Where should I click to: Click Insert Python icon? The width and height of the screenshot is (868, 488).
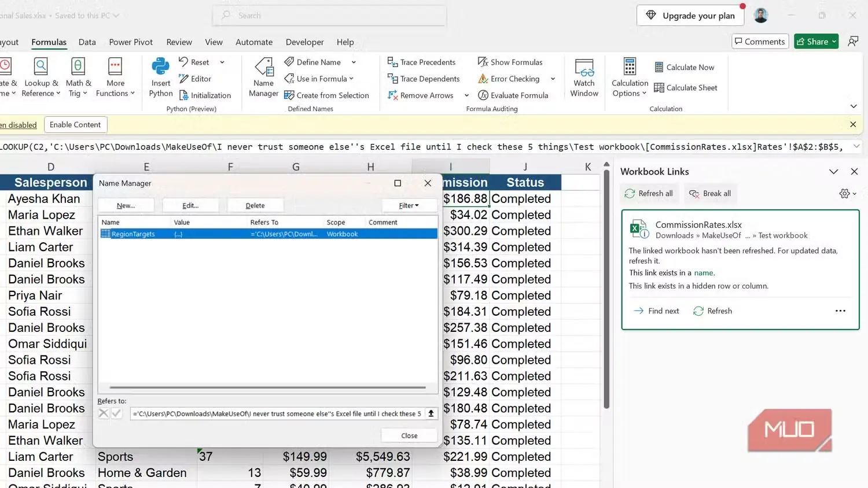pyautogui.click(x=160, y=77)
